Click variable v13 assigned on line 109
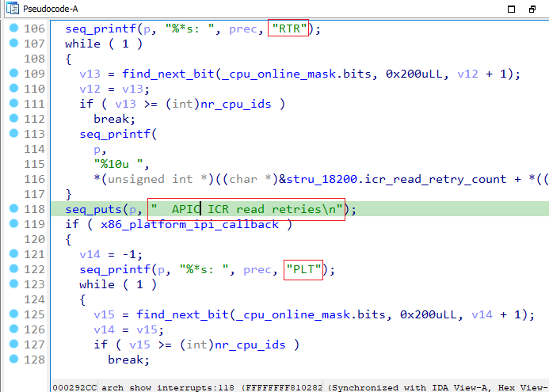Viewport: 549px width, 392px height. 90,74
